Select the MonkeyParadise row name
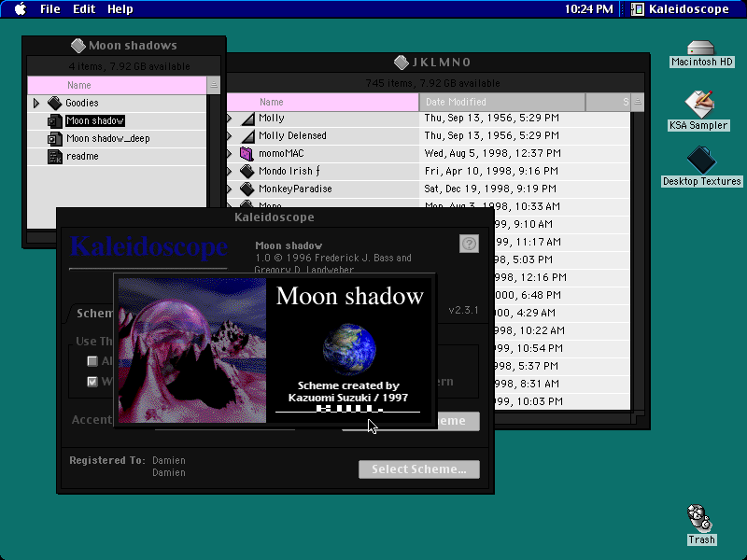This screenshot has width=747, height=560. click(295, 189)
